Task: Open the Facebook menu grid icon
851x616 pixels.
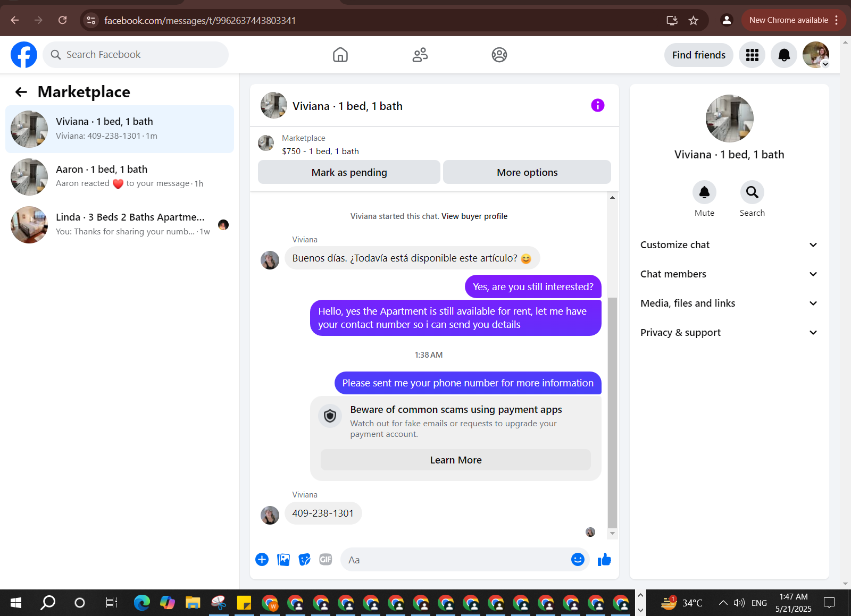Action: [752, 55]
